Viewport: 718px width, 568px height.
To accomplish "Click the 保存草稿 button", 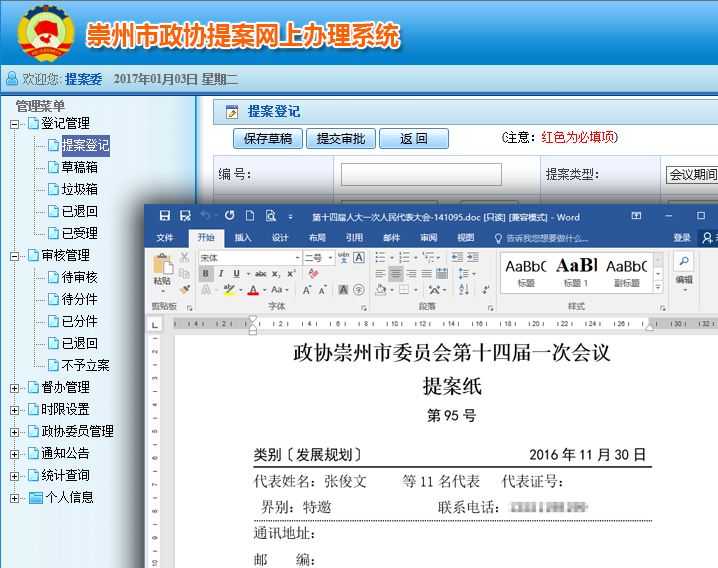I will [268, 139].
